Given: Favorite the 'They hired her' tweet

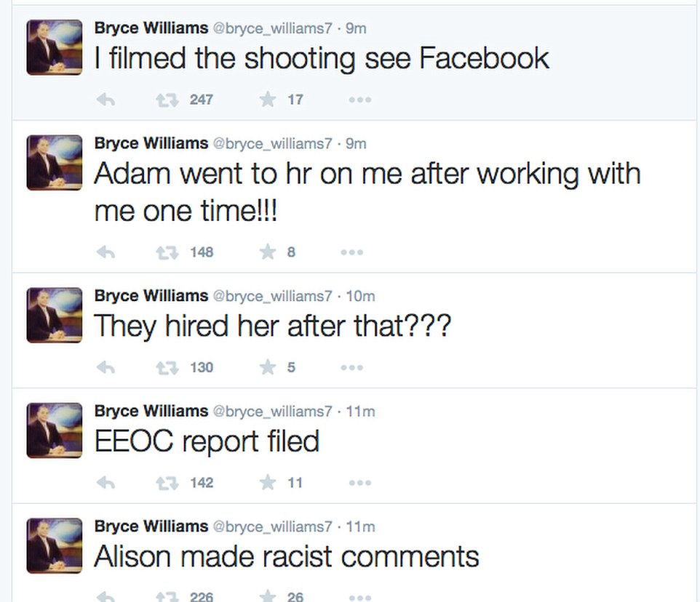Looking at the screenshot, I should [x=267, y=367].
